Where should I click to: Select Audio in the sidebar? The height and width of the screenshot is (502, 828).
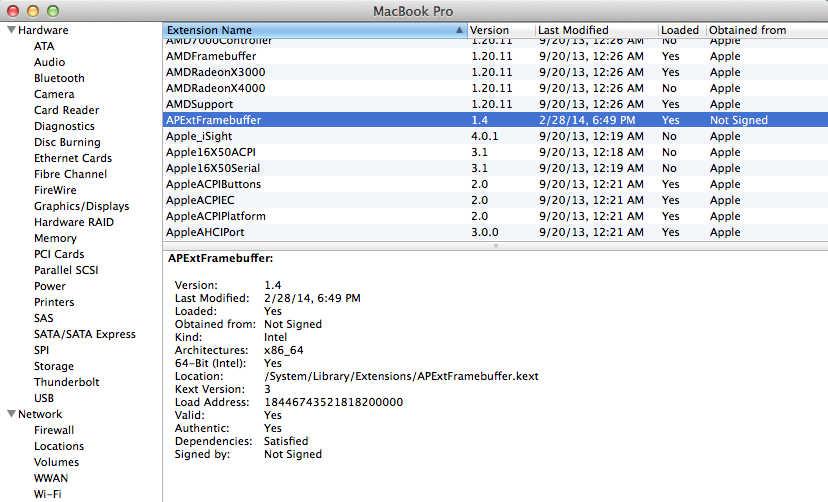pyautogui.click(x=50, y=62)
